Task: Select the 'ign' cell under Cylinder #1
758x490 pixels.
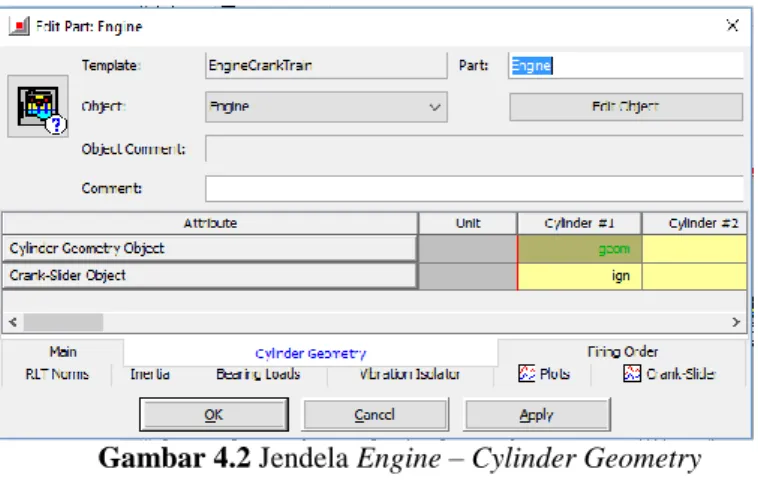Action: [579, 276]
